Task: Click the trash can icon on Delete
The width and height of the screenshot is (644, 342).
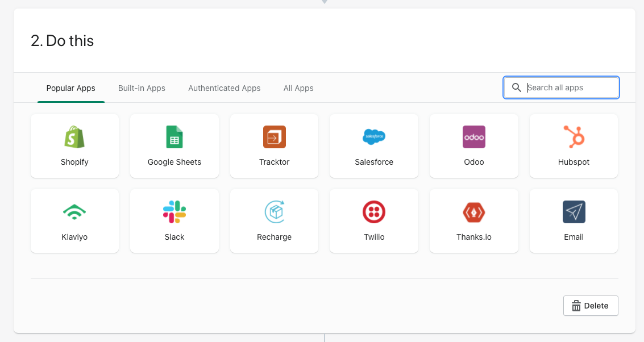Action: (x=576, y=306)
